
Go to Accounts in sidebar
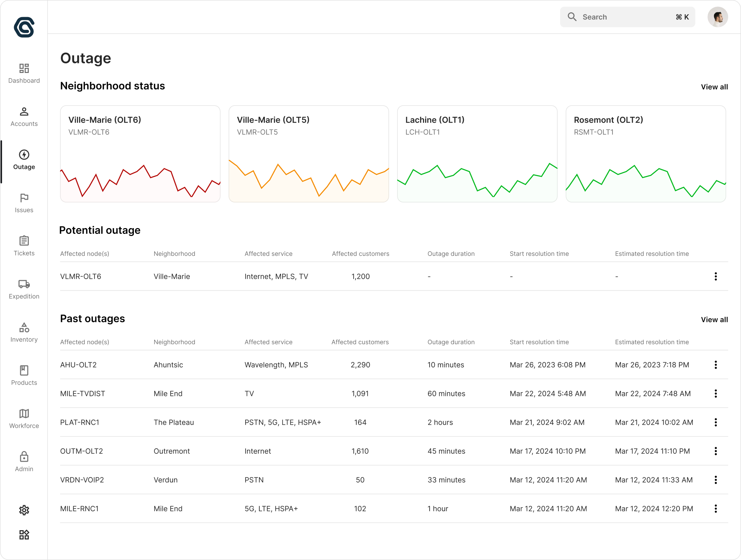tap(24, 112)
